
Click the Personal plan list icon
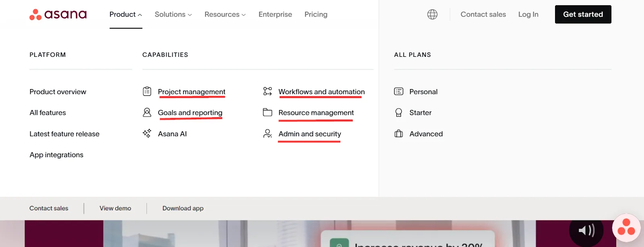click(398, 91)
